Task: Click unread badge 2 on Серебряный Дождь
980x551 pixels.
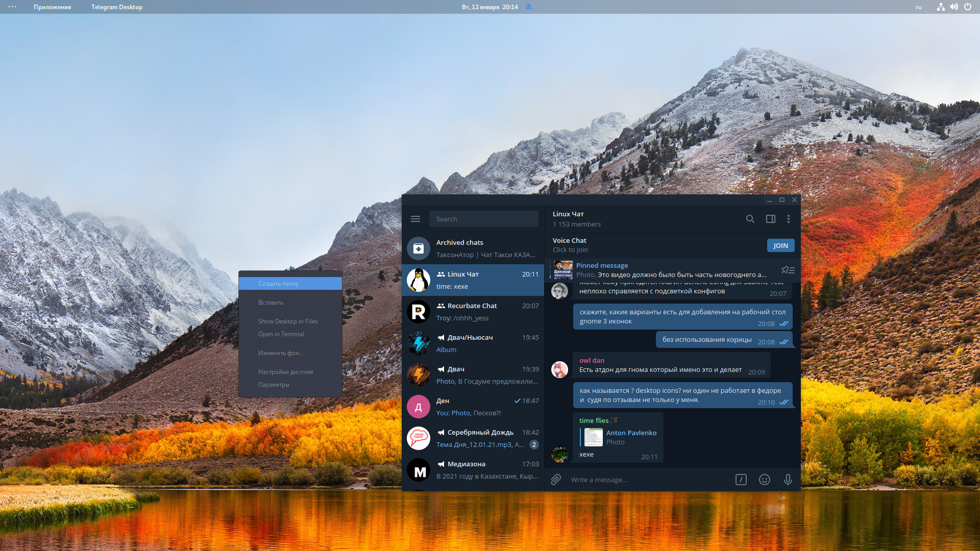Action: [x=534, y=445]
